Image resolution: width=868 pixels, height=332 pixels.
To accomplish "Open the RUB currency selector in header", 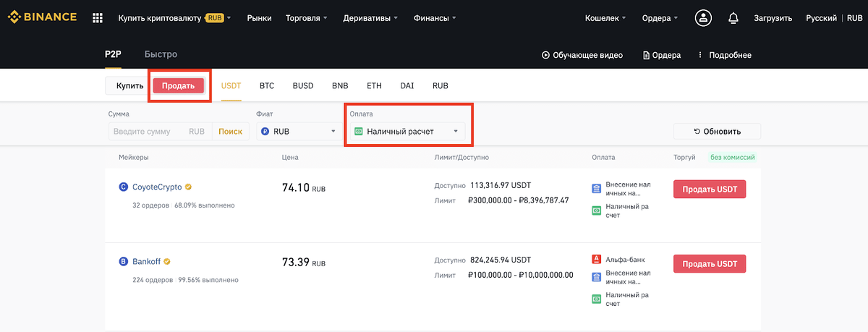I will [854, 18].
